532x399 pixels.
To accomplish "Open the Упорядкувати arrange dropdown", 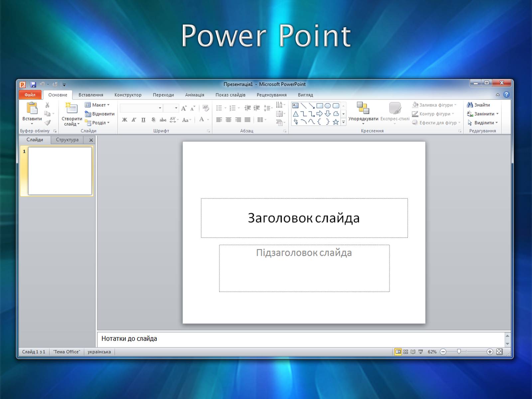I will click(x=363, y=113).
